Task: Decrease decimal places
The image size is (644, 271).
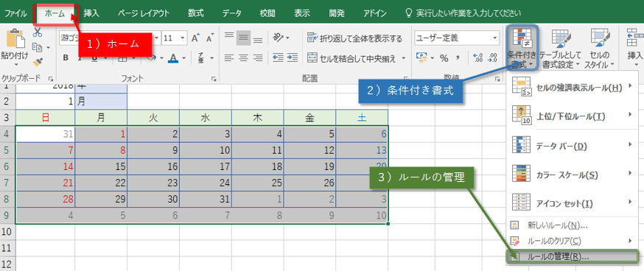Action: [x=491, y=58]
